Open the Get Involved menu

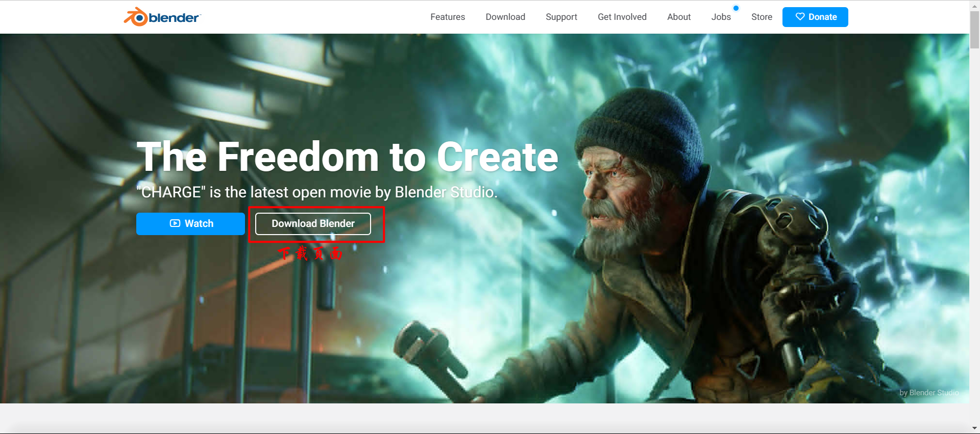pyautogui.click(x=622, y=17)
